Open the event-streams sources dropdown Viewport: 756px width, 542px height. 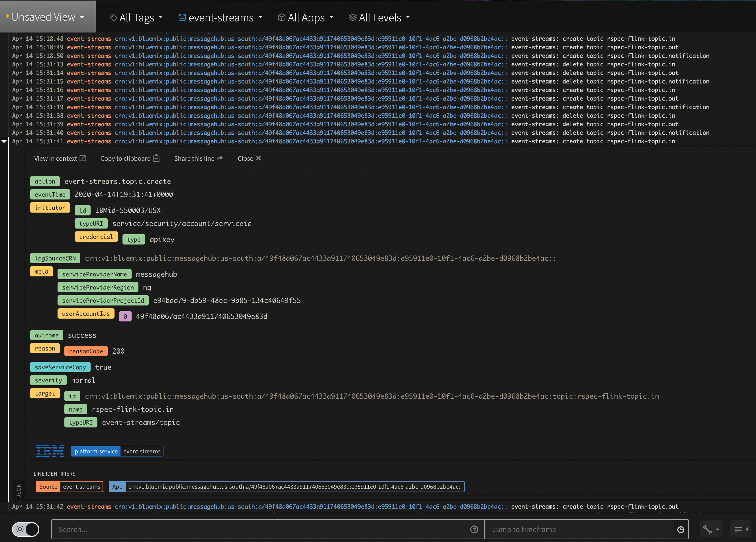click(x=220, y=17)
